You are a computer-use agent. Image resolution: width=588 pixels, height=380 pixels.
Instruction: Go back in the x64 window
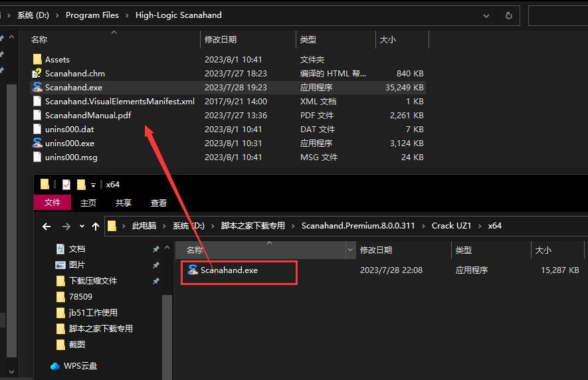tap(47, 226)
